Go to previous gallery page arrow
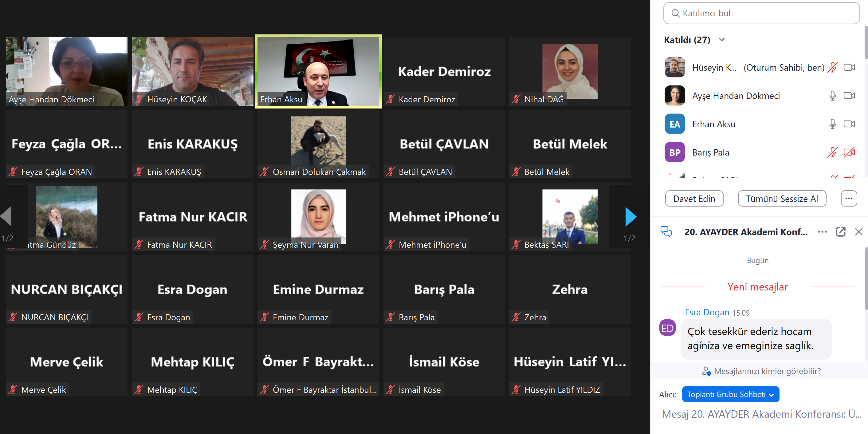The height and width of the screenshot is (434, 868). point(6,216)
